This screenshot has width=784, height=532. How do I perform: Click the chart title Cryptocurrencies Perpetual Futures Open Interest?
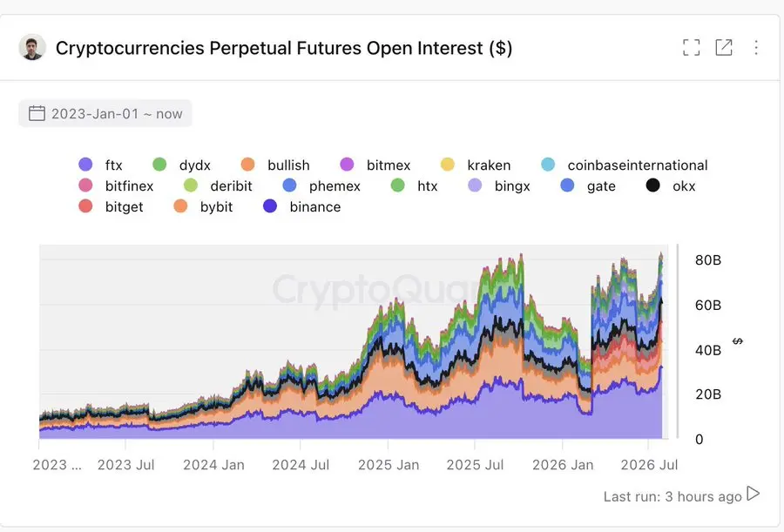[284, 48]
